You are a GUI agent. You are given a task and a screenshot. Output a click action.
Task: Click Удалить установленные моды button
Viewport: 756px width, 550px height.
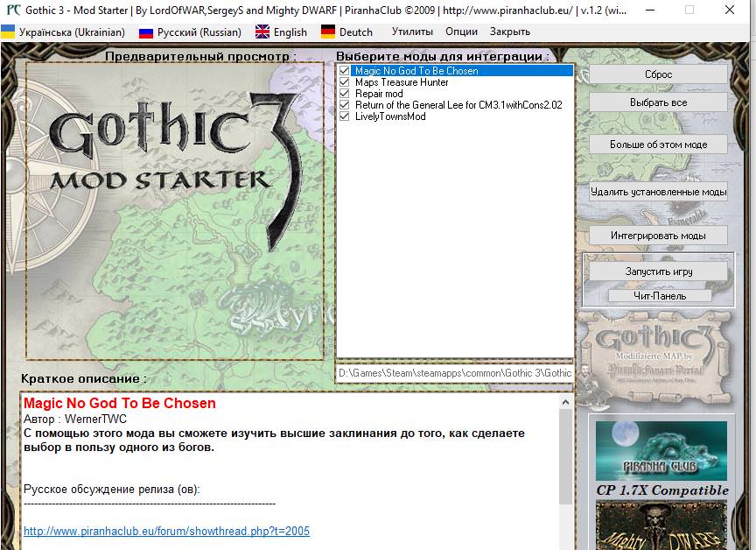658,192
